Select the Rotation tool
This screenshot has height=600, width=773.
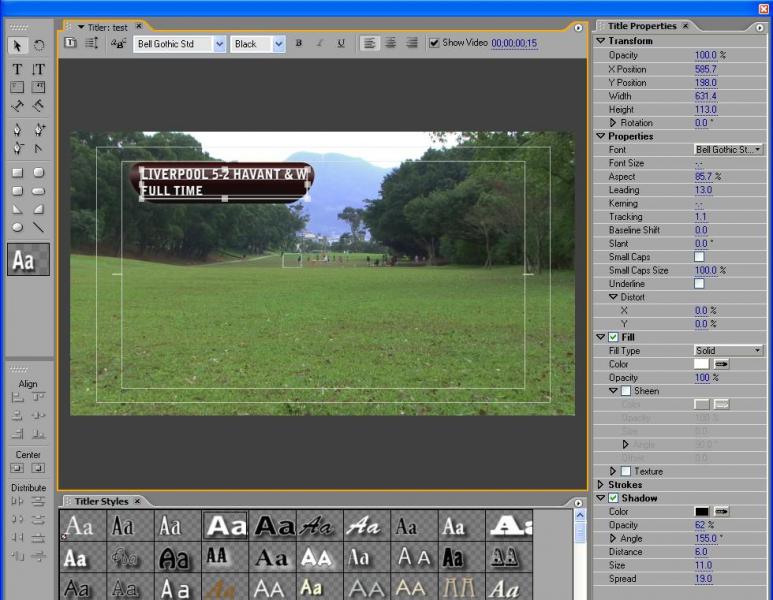point(39,45)
